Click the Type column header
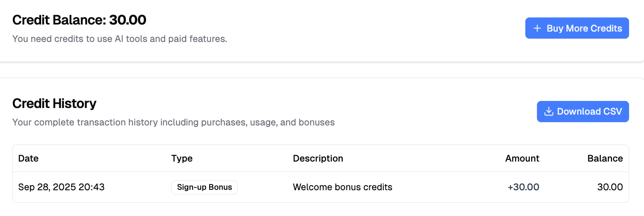 click(x=182, y=158)
